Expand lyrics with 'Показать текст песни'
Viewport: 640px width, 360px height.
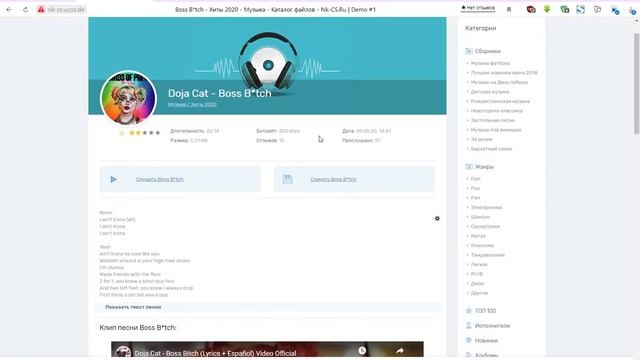click(x=133, y=307)
